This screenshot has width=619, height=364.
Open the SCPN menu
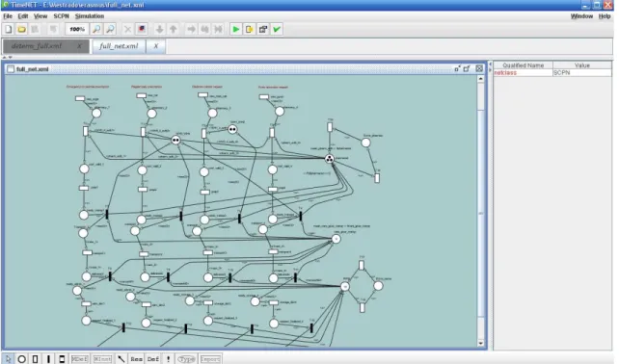61,16
